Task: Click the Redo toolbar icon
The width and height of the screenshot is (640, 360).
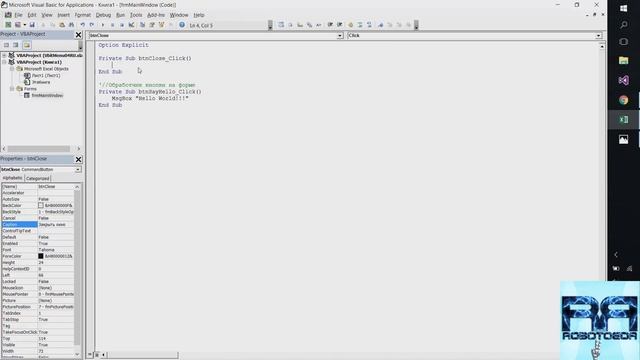Action: [92, 25]
